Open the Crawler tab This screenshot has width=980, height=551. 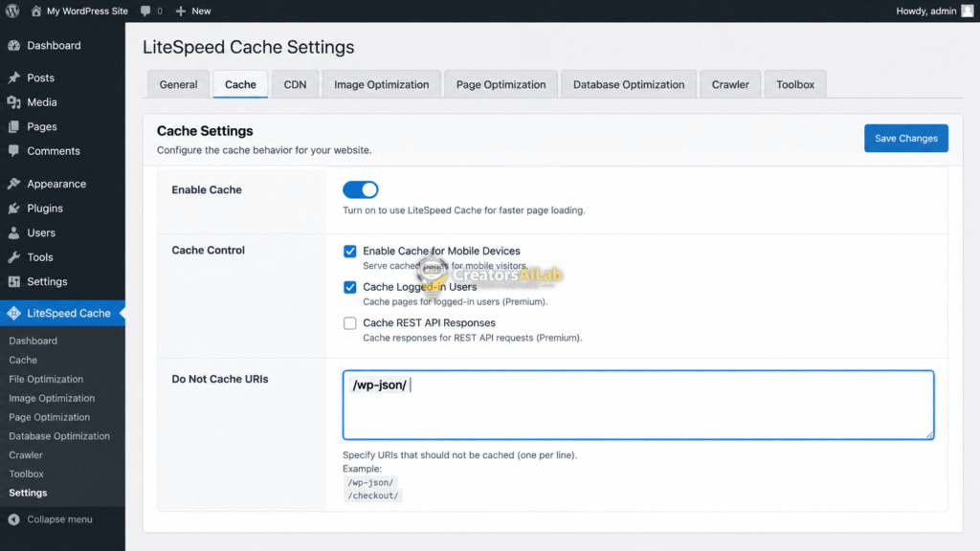tap(730, 84)
